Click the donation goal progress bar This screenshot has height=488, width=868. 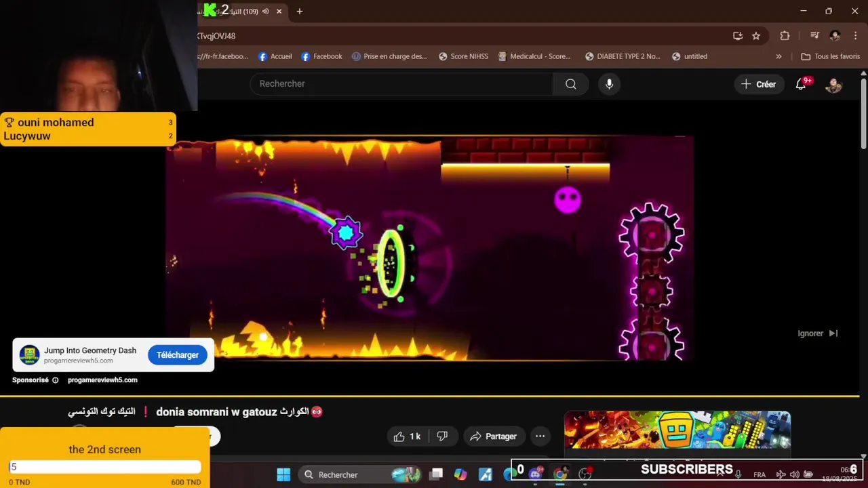(105, 466)
